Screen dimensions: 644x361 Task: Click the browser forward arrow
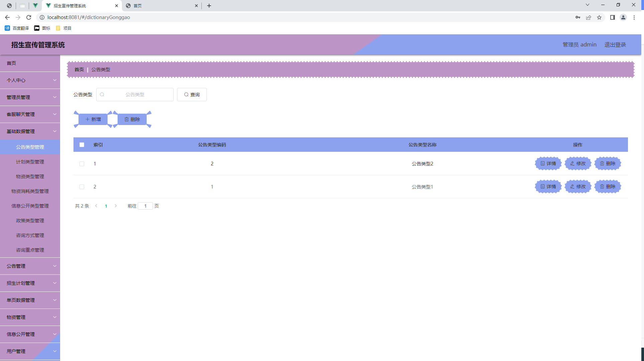18,17
